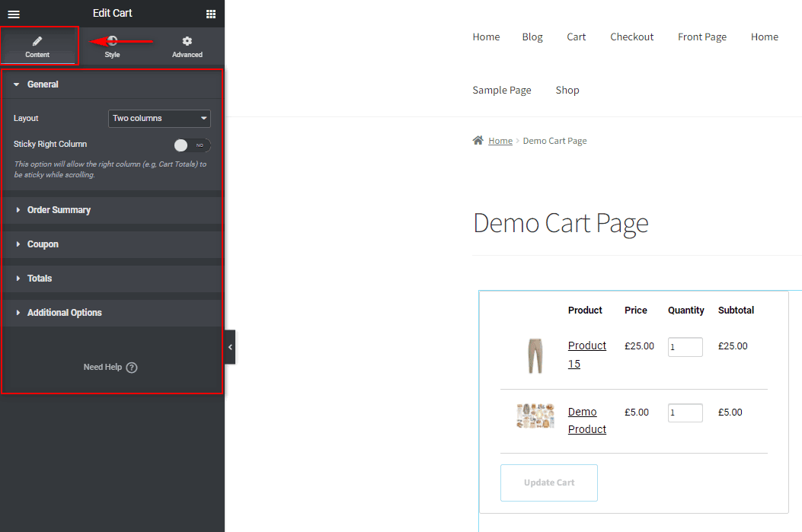Expand the Coupon section
The image size is (802, 532).
[112, 244]
